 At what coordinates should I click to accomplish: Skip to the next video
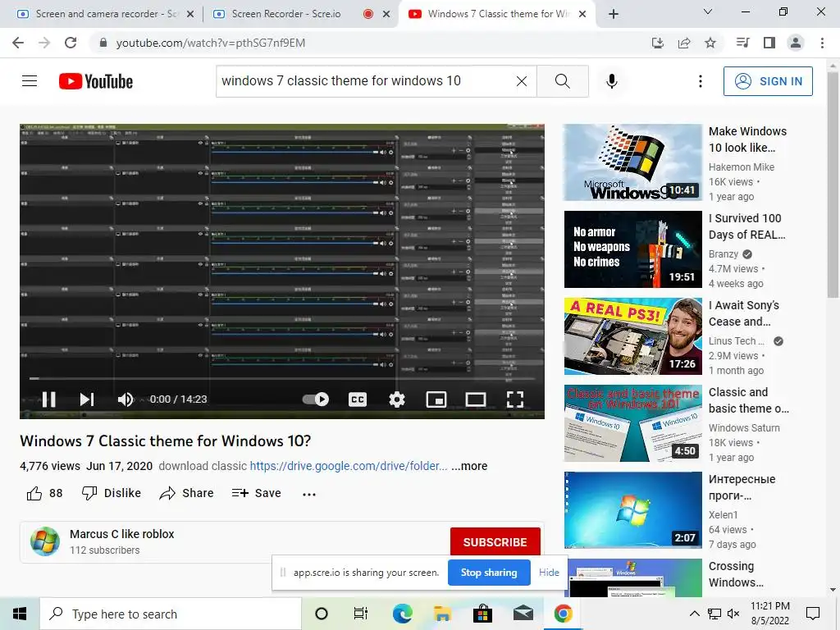87,399
